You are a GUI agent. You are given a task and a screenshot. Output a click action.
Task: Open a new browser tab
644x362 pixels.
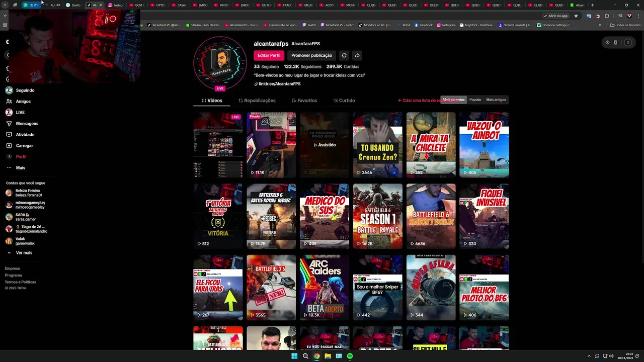pos(592,5)
